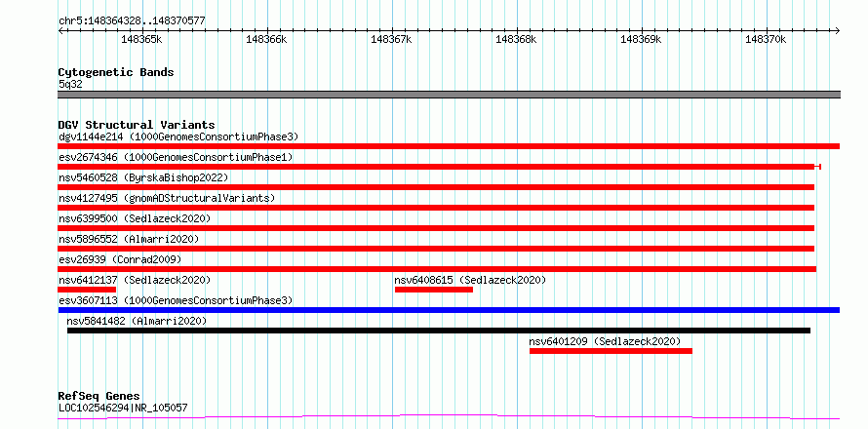Screen dimensions: 868x429
Task: Click the chr5:148364328..148370577 coordinate label
Action: pos(132,21)
